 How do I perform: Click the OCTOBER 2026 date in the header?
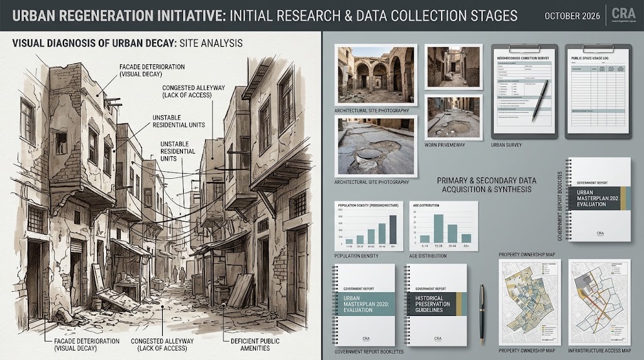coord(572,16)
